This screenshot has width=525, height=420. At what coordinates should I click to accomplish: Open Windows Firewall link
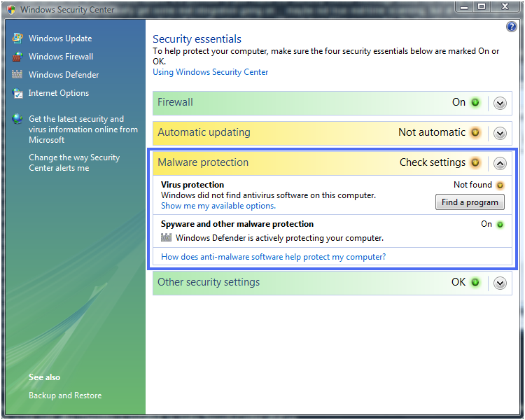(61, 57)
